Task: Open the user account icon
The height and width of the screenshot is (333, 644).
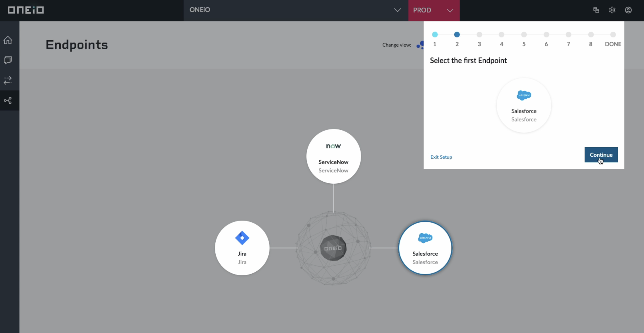Action: [x=628, y=10]
